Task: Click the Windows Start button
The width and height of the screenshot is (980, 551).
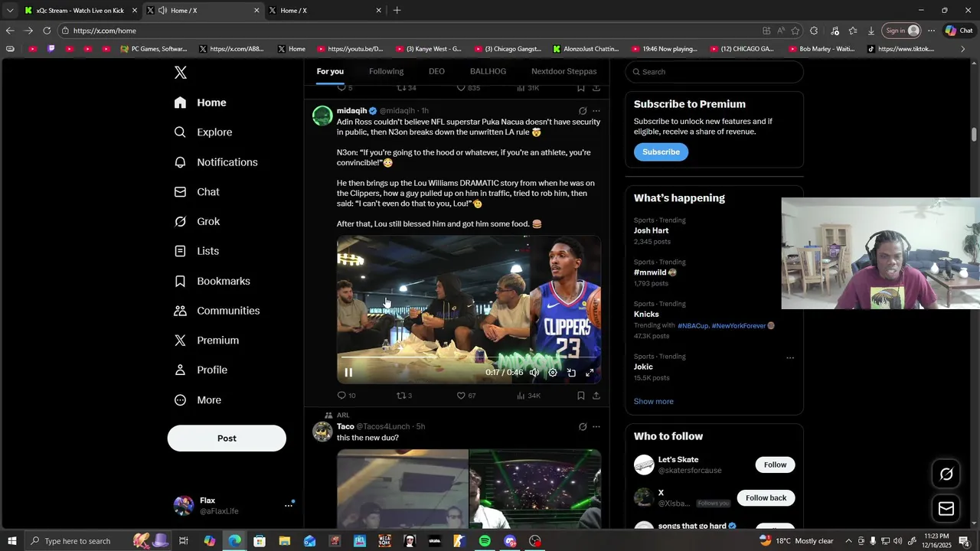Action: pyautogui.click(x=11, y=541)
